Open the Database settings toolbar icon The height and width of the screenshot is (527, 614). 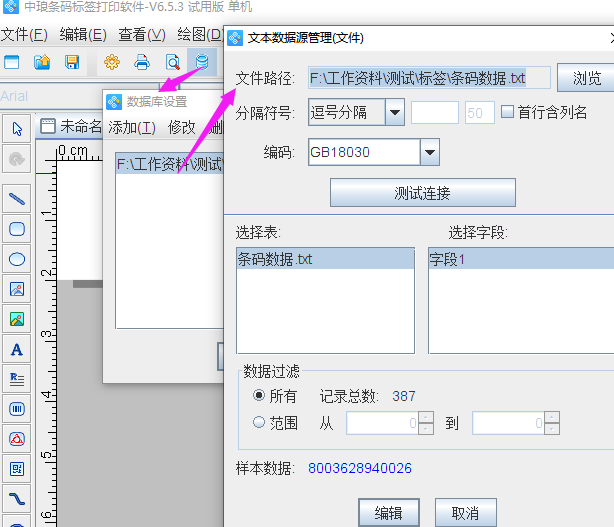click(x=202, y=62)
